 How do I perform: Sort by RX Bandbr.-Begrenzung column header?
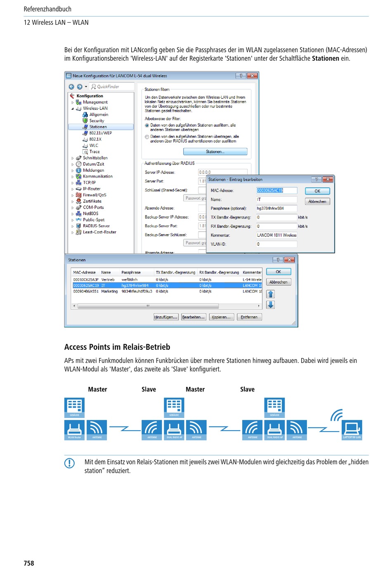[x=220, y=273]
